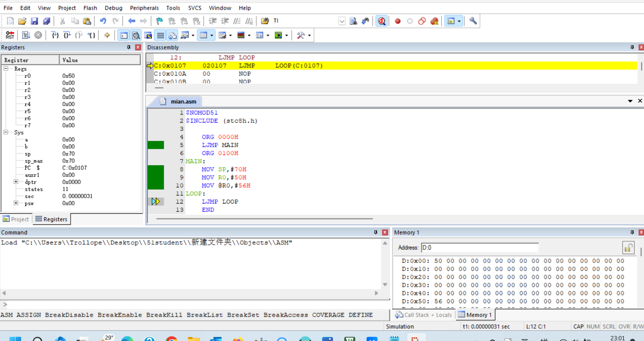The width and height of the screenshot is (644, 341).
Task: Click the New file icon
Action: (x=10, y=21)
